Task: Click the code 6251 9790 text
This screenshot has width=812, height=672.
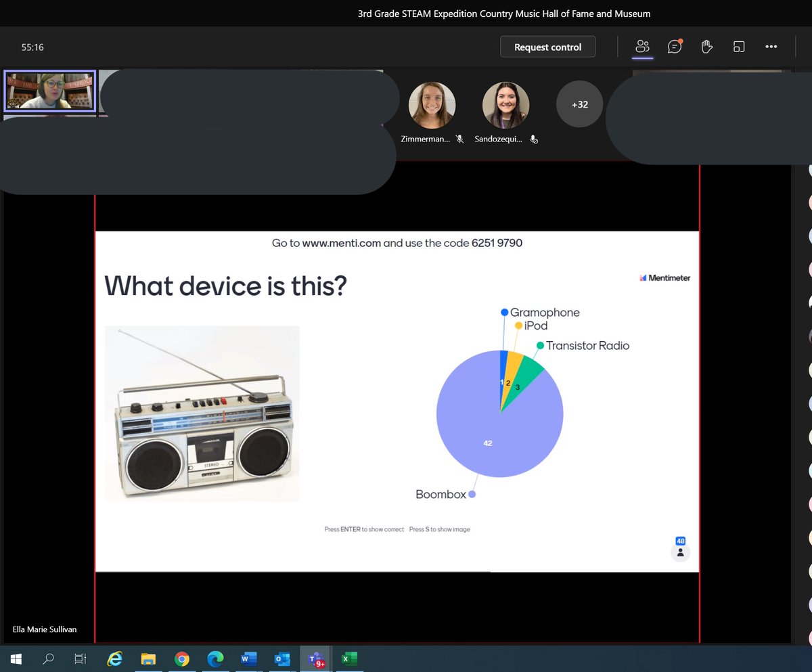Action: pos(497,242)
